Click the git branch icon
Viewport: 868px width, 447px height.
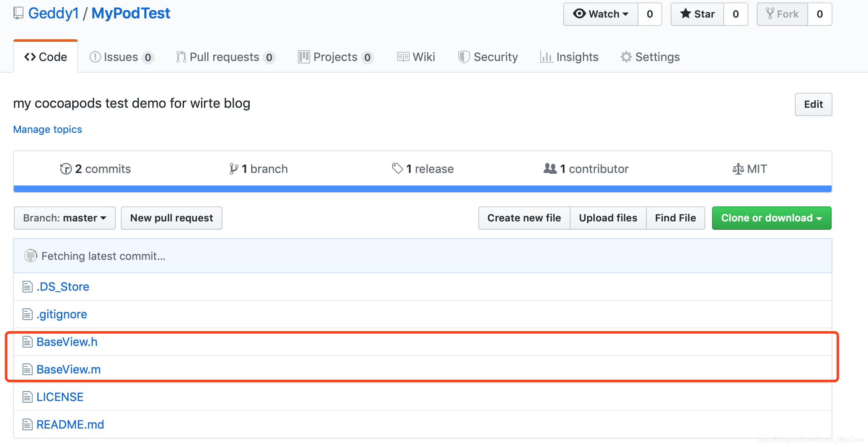pos(234,169)
